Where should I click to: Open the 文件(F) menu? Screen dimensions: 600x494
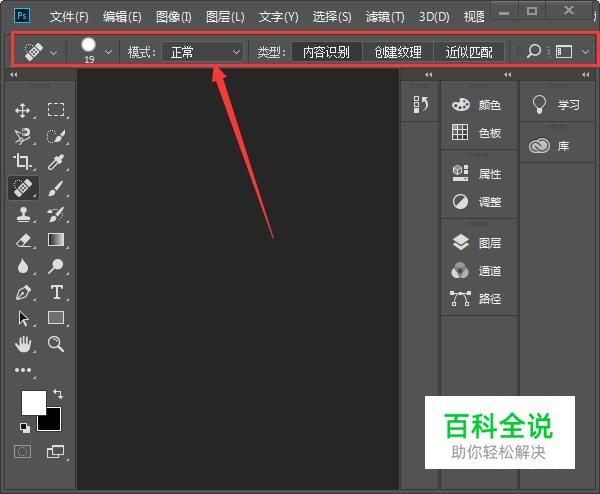(x=69, y=17)
